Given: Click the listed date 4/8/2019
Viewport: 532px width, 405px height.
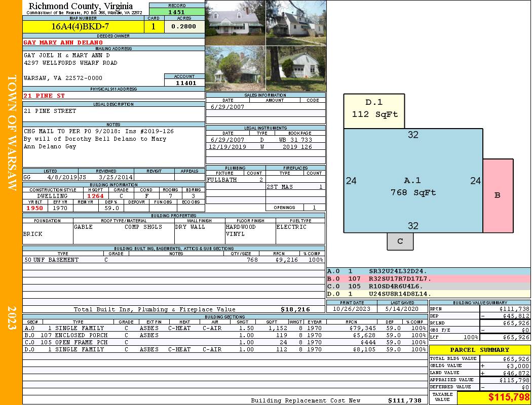Looking at the screenshot, I should pyautogui.click(x=62, y=177).
